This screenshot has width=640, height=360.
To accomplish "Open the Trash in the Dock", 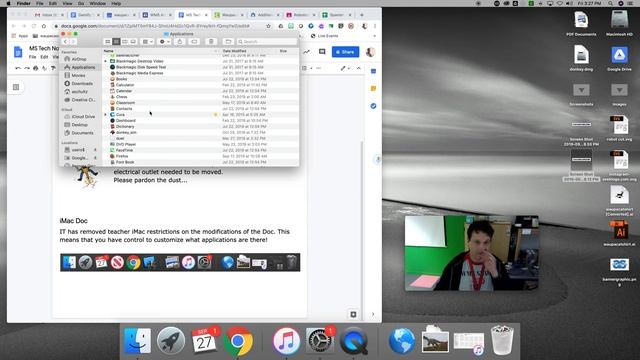I will [x=502, y=340].
